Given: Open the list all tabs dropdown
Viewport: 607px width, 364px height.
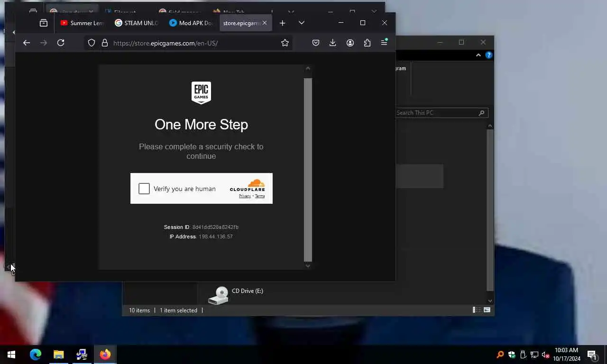Looking at the screenshot, I should (302, 23).
